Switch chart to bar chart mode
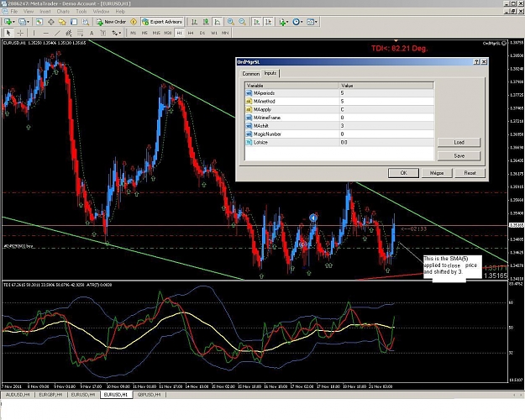This screenshot has width=525, height=420. click(x=194, y=22)
